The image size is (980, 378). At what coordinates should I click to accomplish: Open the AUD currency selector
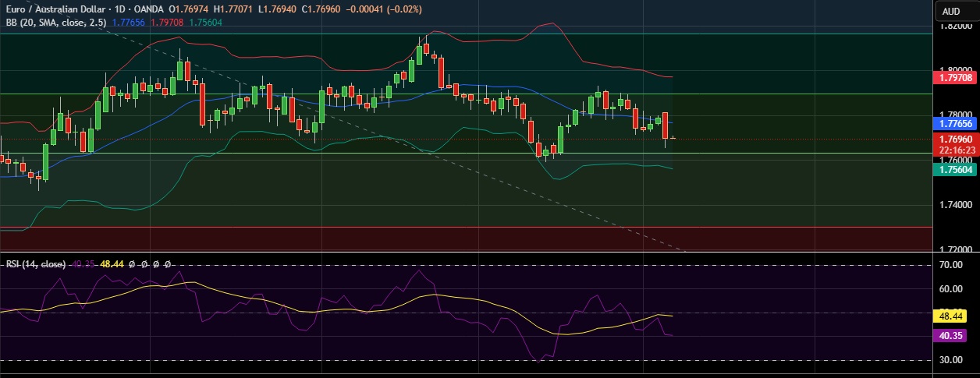point(950,11)
